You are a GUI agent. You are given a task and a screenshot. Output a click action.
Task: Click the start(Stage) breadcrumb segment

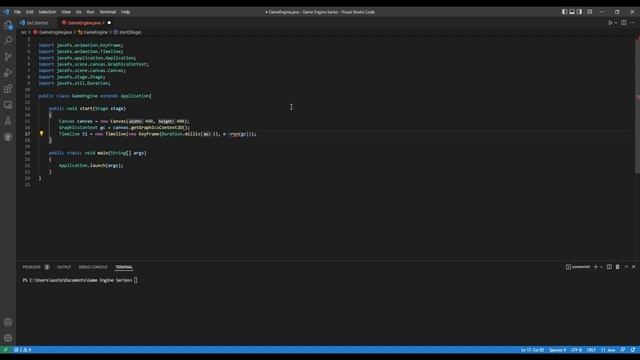127,32
